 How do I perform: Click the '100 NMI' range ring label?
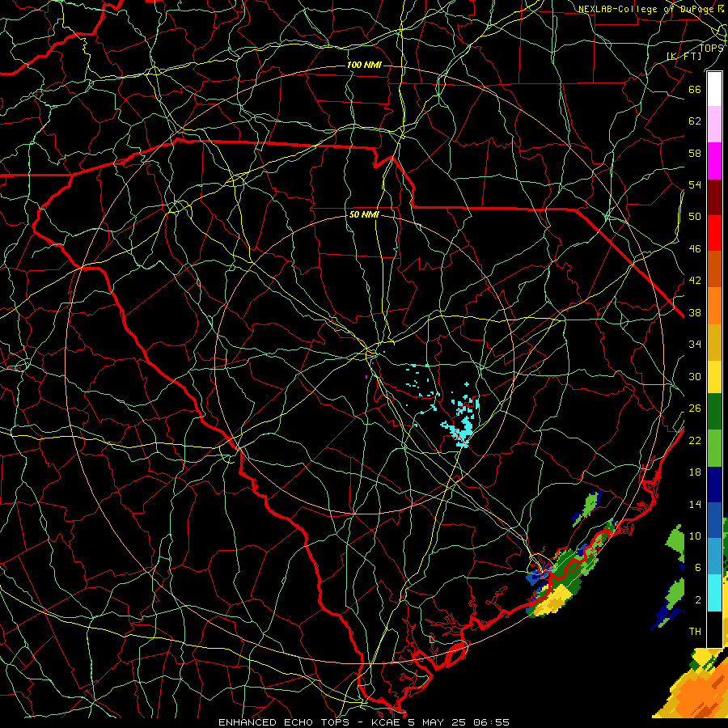tap(364, 65)
